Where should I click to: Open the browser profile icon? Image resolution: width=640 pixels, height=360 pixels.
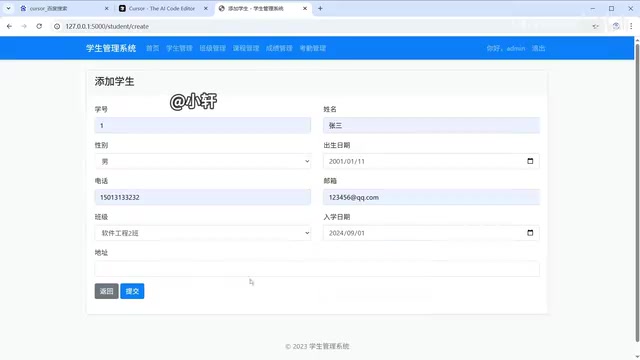[616, 26]
